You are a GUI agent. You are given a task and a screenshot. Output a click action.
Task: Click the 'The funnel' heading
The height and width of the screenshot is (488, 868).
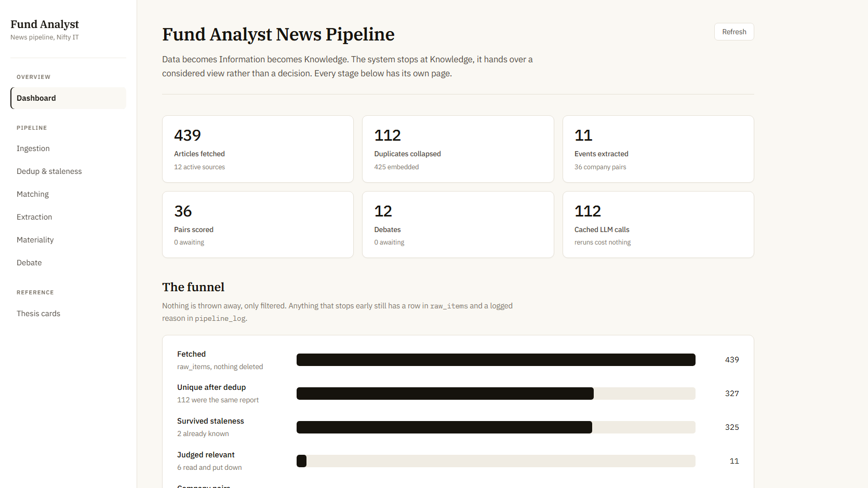(x=193, y=287)
